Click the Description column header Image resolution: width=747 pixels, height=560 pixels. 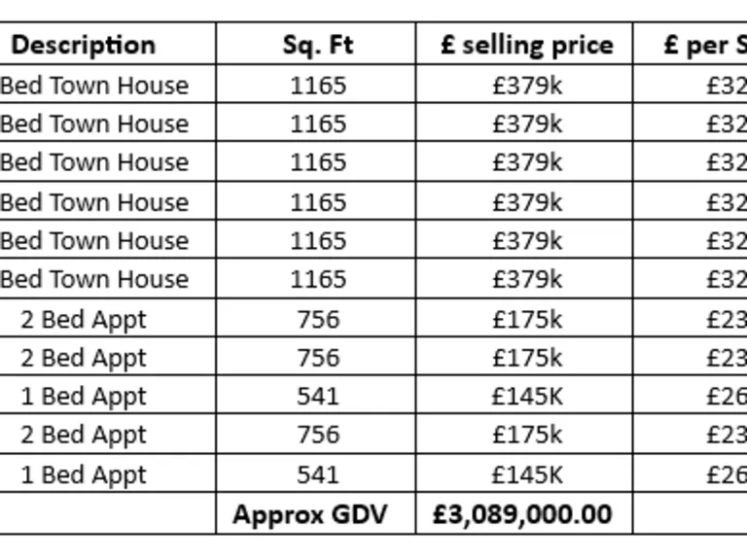tap(84, 45)
